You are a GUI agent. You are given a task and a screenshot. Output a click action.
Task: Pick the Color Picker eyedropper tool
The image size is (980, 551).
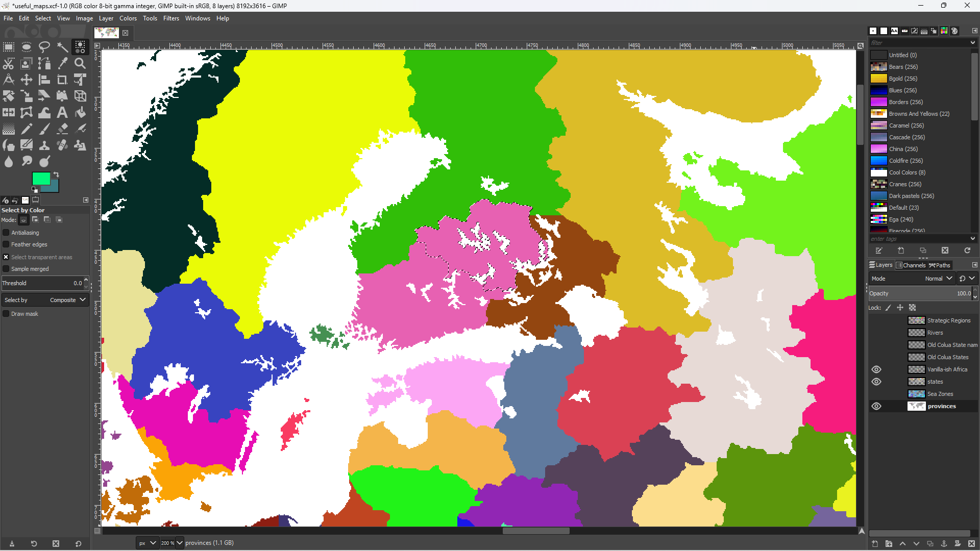(x=62, y=63)
